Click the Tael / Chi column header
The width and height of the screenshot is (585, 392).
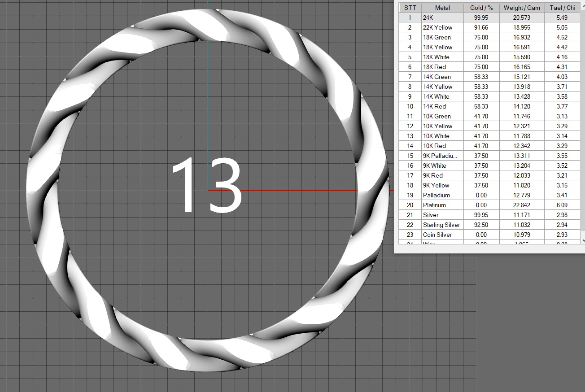562,8
